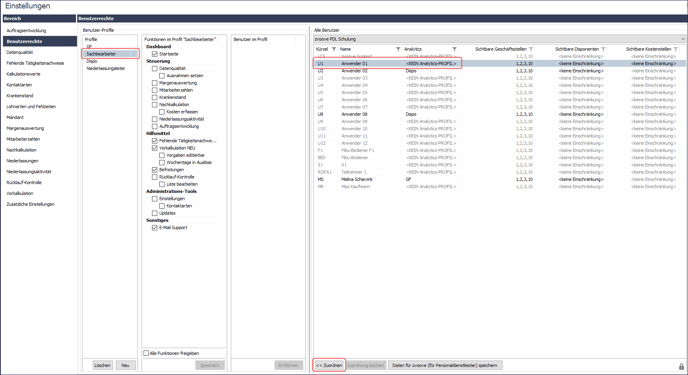Check Wochentage in Auslöse option
The image size is (688, 375).
coord(162,163)
